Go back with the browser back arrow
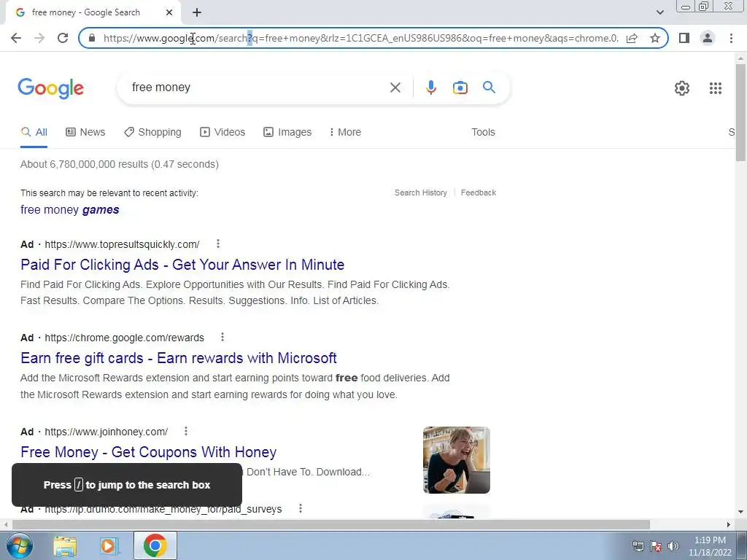Viewport: 747px width, 560px height. coord(16,38)
